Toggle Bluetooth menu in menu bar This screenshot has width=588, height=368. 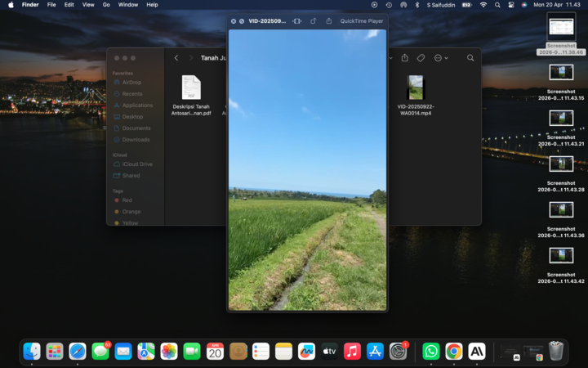pos(416,5)
